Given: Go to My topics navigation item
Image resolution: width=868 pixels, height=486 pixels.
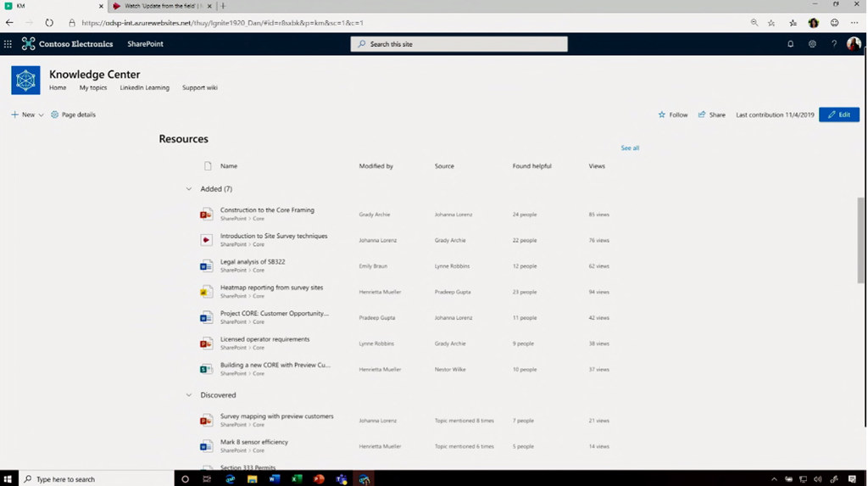Looking at the screenshot, I should coord(93,87).
